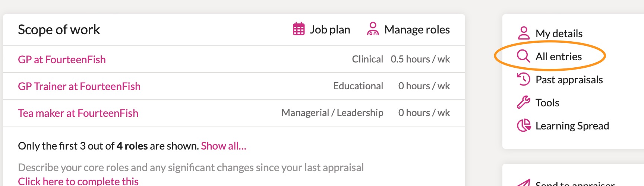Click the Job plan calendar icon
The height and width of the screenshot is (186, 644).
point(299,29)
